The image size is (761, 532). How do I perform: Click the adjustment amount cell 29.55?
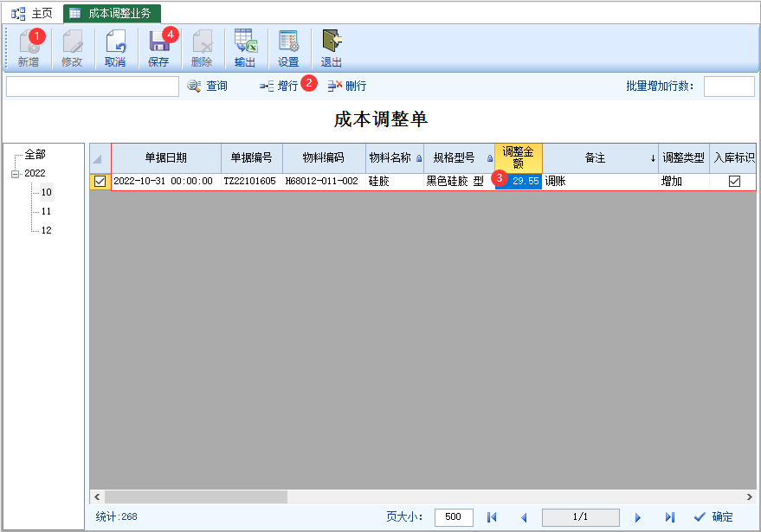(x=519, y=182)
